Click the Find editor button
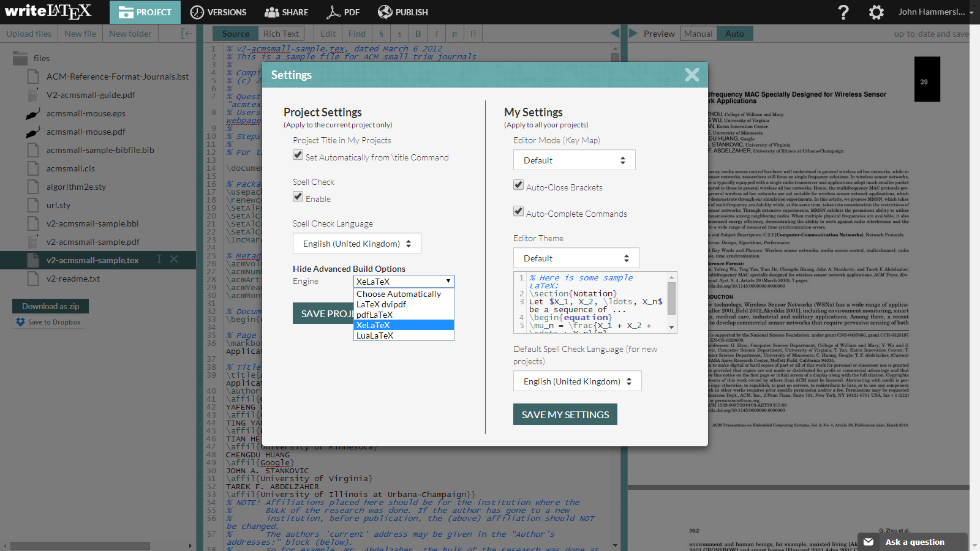980x551 pixels. (x=357, y=34)
